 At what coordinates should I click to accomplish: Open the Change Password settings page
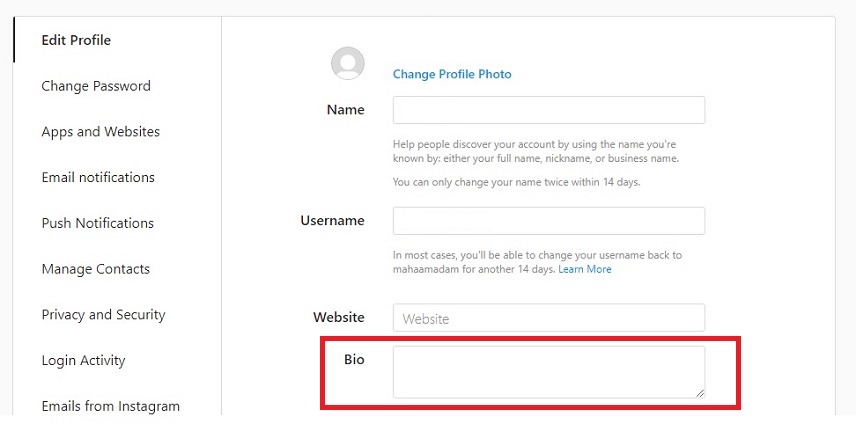click(96, 86)
